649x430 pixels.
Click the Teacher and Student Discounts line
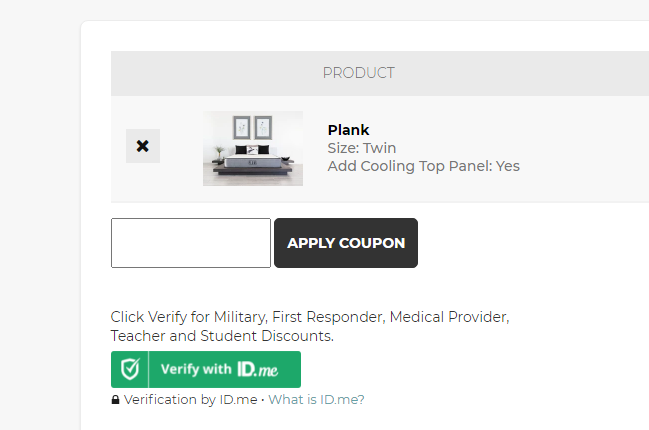point(222,336)
